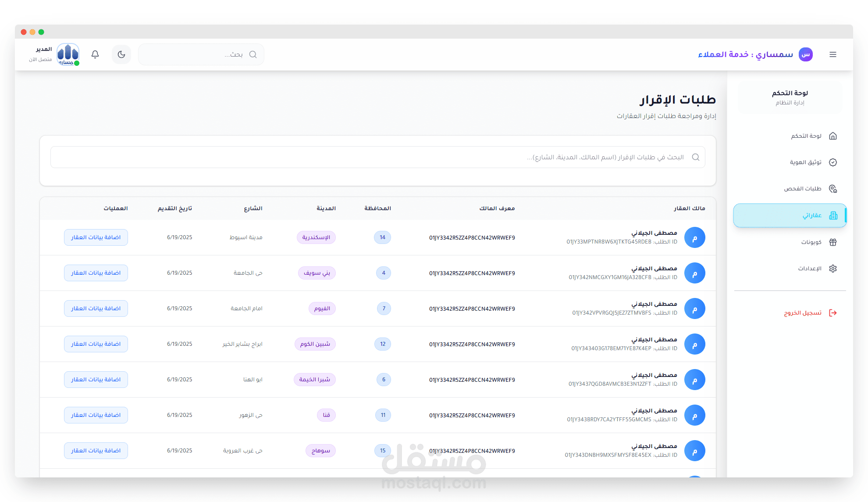Toggle dark mode moon icon
This screenshot has height=502, width=868.
[x=121, y=54]
